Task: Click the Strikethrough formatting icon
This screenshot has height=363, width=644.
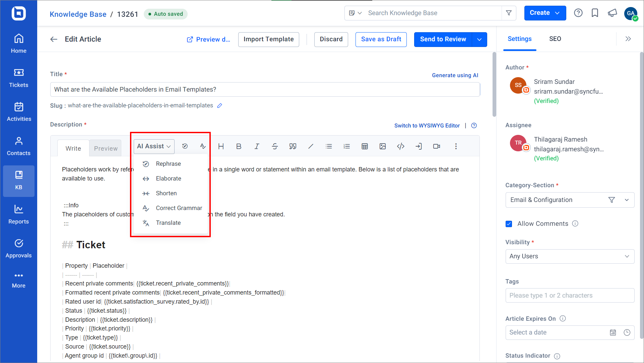Action: tap(274, 147)
